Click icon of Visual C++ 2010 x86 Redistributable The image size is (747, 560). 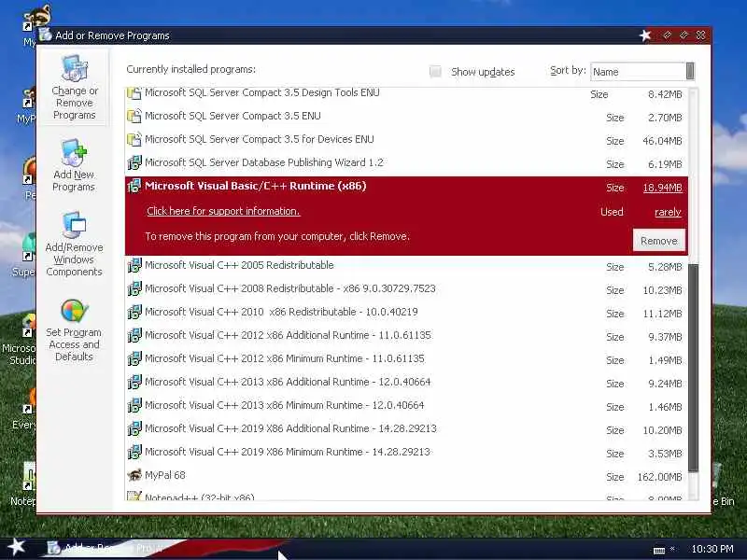click(x=134, y=312)
